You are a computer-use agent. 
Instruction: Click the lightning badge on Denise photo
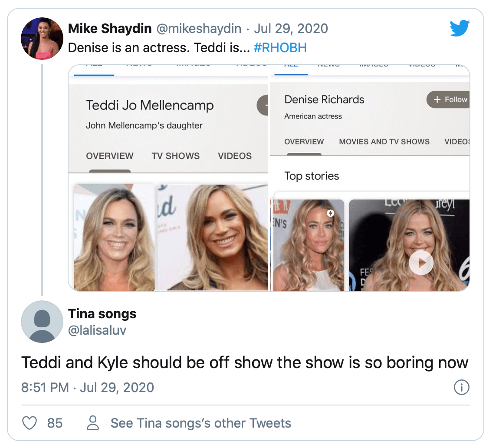[x=331, y=213]
